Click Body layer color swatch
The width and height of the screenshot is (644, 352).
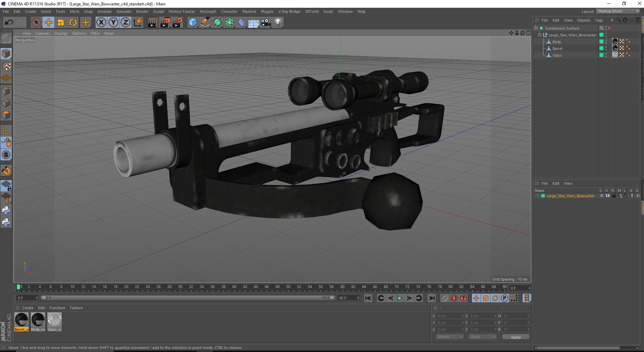click(601, 42)
